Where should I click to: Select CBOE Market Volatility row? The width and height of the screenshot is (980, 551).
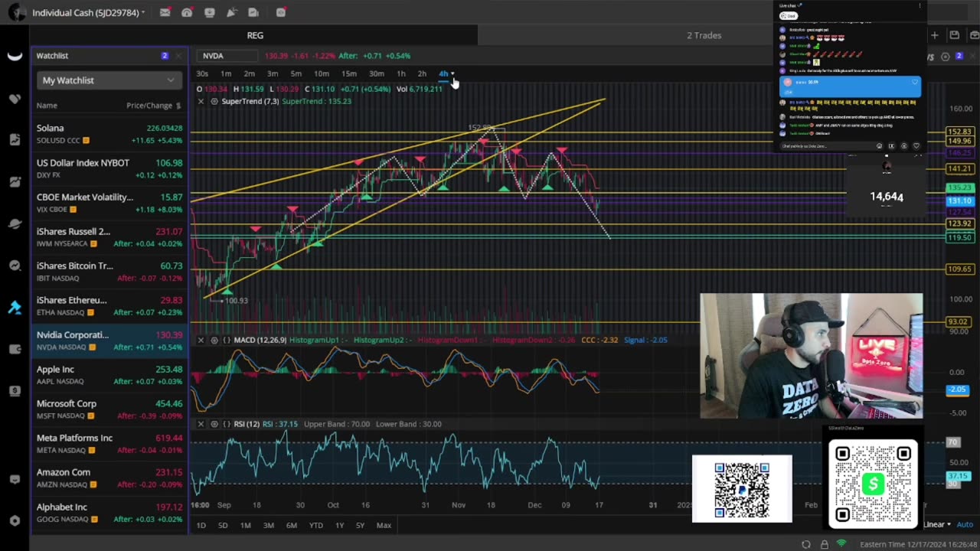[x=108, y=203]
